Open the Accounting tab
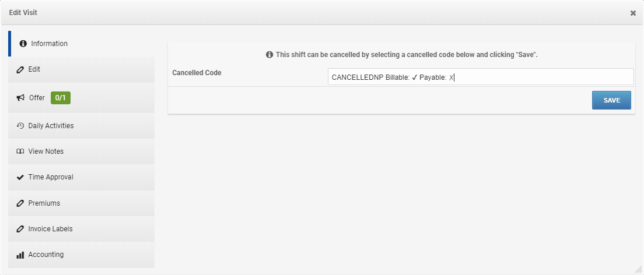644x275 pixels. (82, 255)
